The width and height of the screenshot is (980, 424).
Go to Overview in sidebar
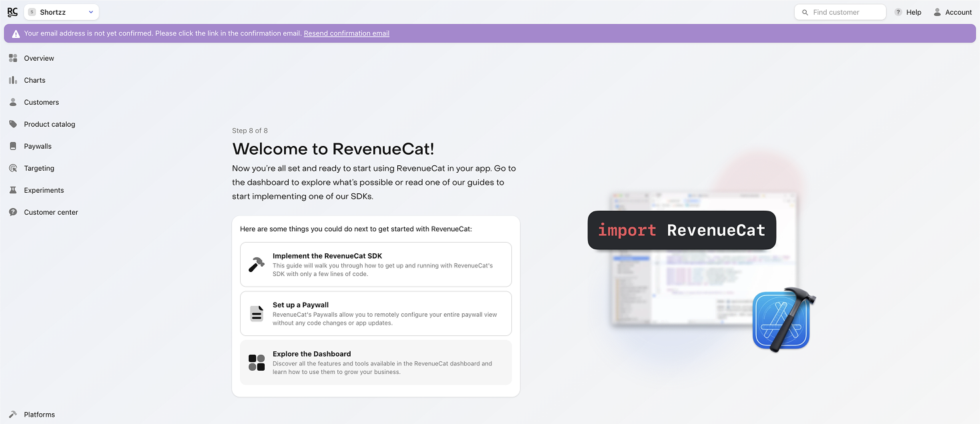[x=39, y=58]
